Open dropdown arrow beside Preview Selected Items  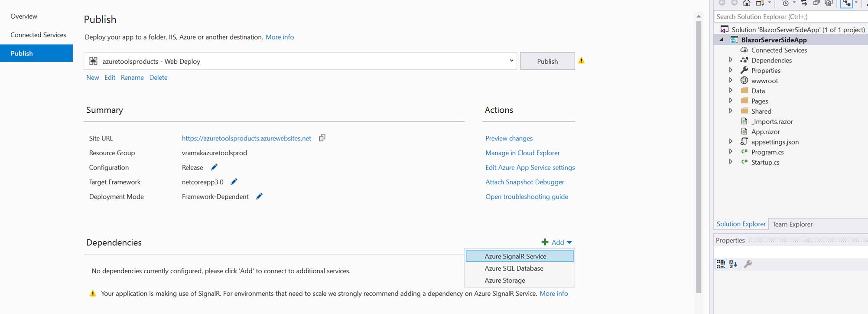pos(856,3)
